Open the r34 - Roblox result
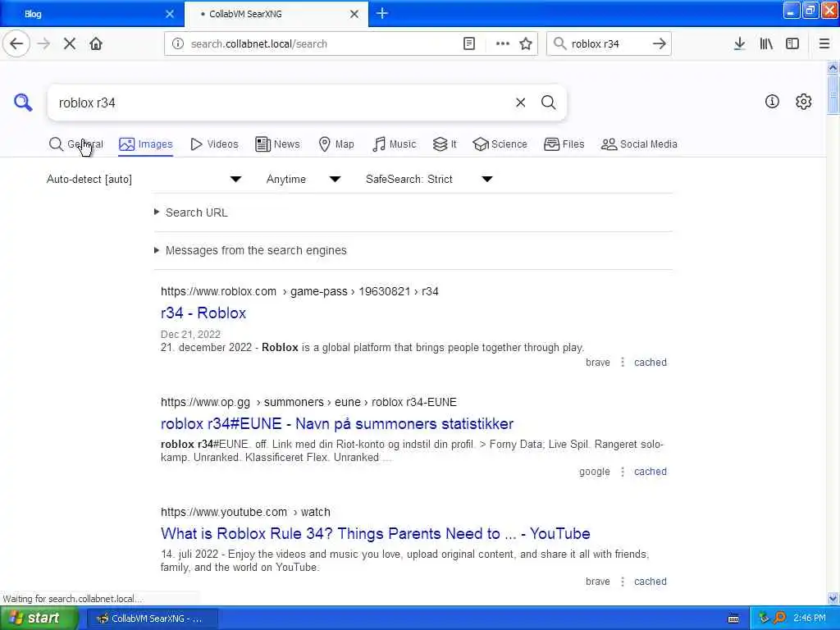Viewport: 840px width, 630px height. pos(203,313)
